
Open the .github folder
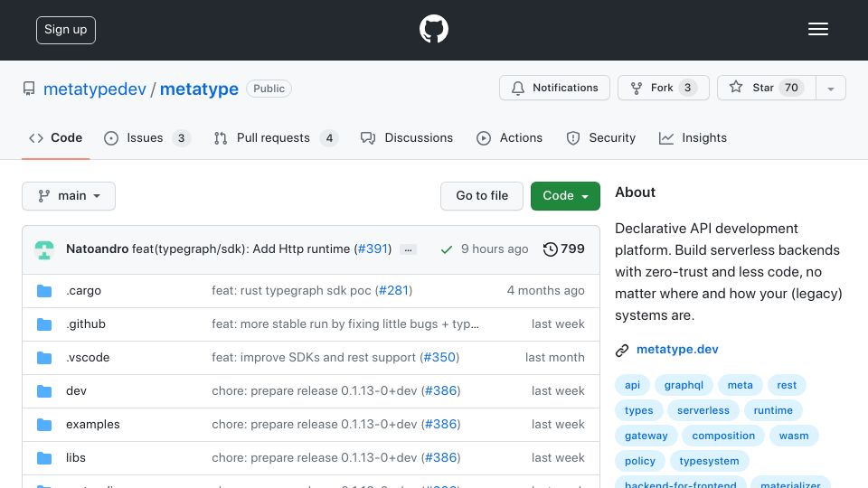pyautogui.click(x=86, y=324)
